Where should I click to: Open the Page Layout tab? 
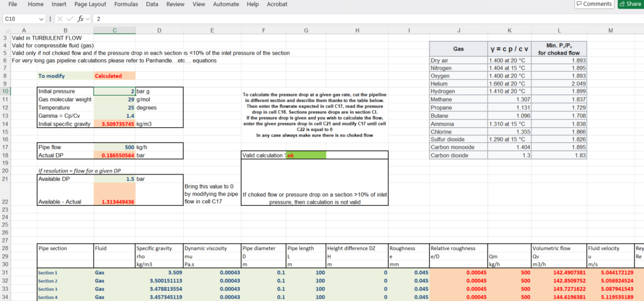(91, 4)
